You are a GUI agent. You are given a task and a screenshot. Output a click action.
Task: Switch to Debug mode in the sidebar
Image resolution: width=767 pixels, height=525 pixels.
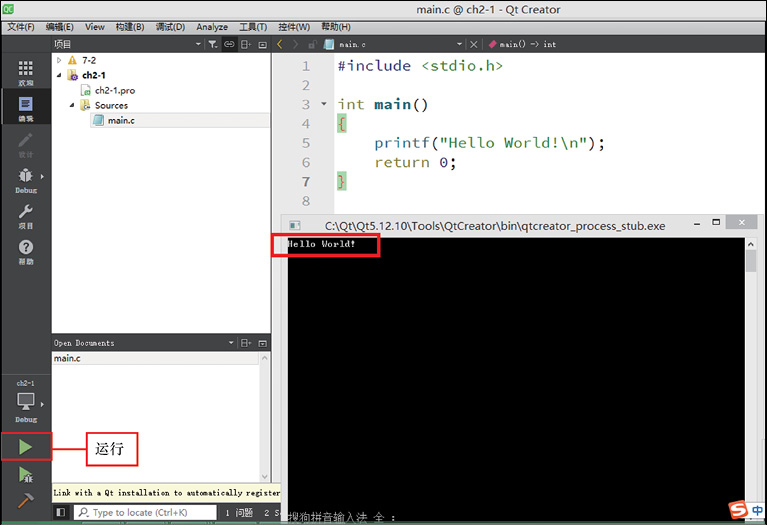pyautogui.click(x=26, y=180)
